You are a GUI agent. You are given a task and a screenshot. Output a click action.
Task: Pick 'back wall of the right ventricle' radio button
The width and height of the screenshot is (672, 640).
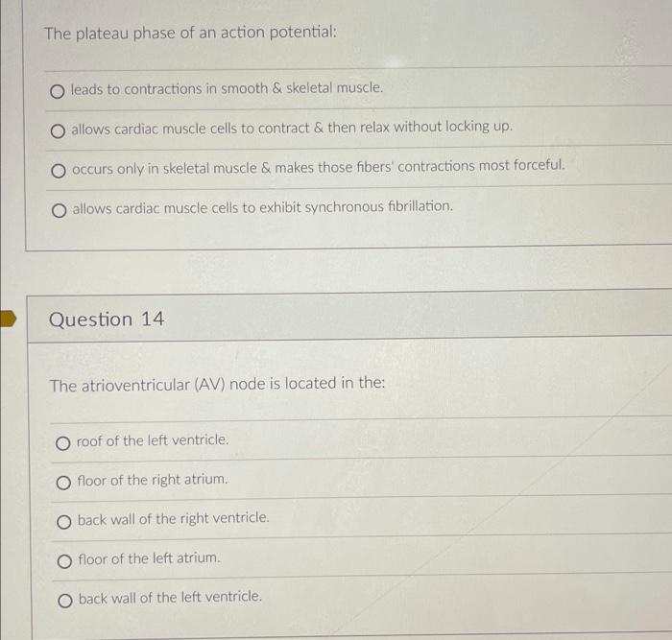[x=64, y=522]
